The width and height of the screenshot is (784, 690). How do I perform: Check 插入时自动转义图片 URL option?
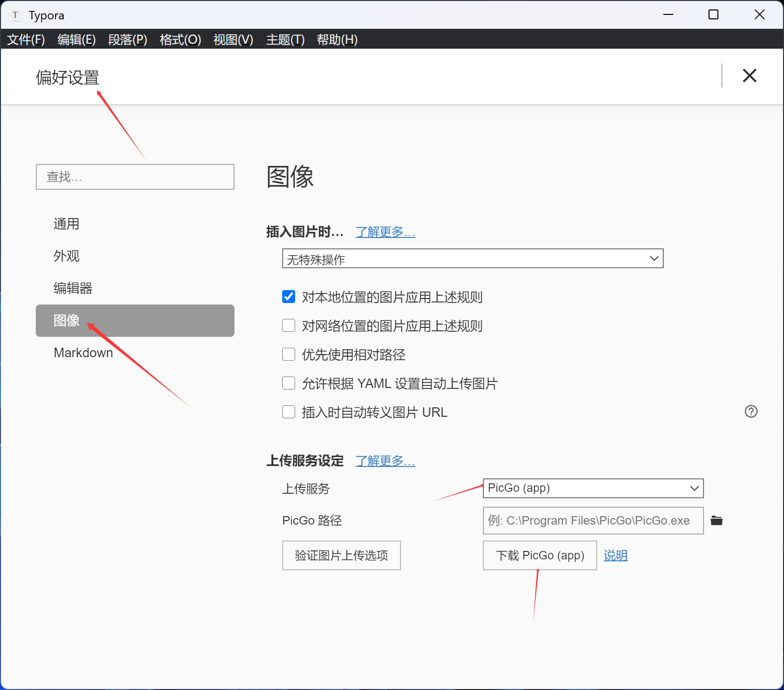(x=289, y=412)
